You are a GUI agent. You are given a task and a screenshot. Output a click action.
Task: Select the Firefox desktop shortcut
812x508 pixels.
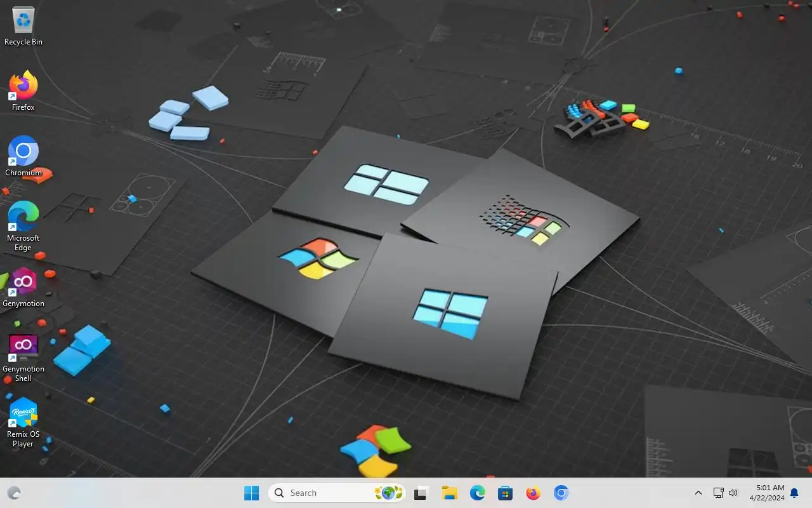(23, 91)
